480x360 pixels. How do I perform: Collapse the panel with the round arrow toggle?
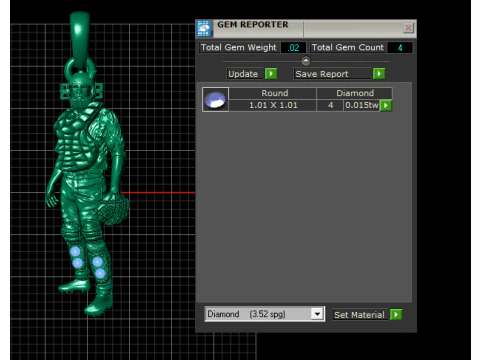(x=306, y=61)
